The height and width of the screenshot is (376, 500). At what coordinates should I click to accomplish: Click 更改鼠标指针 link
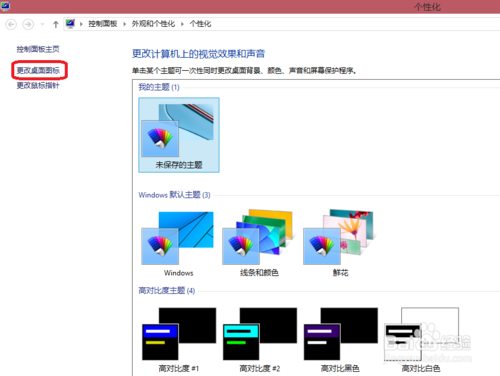pos(38,86)
